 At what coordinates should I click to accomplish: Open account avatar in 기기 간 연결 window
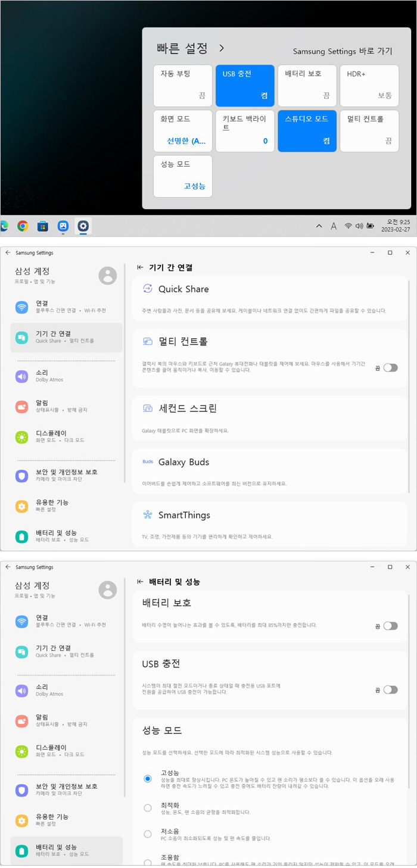pos(108,275)
